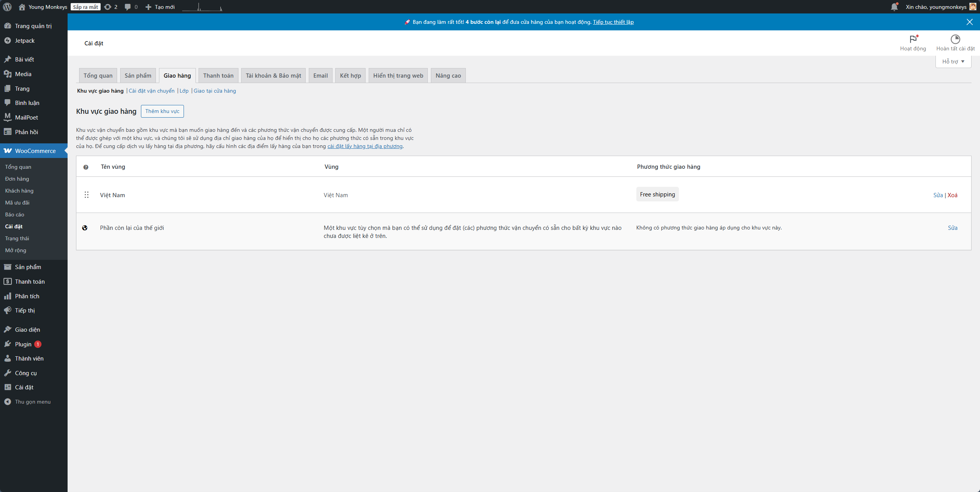Open the Hoạt động flag icon
Image resolution: width=980 pixels, height=492 pixels.
913,39
